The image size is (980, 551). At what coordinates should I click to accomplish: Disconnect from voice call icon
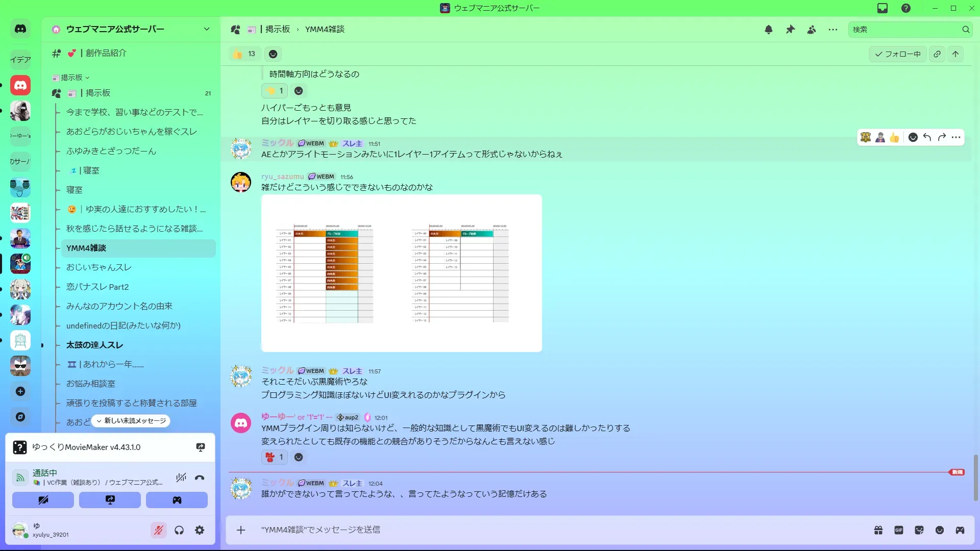(200, 478)
